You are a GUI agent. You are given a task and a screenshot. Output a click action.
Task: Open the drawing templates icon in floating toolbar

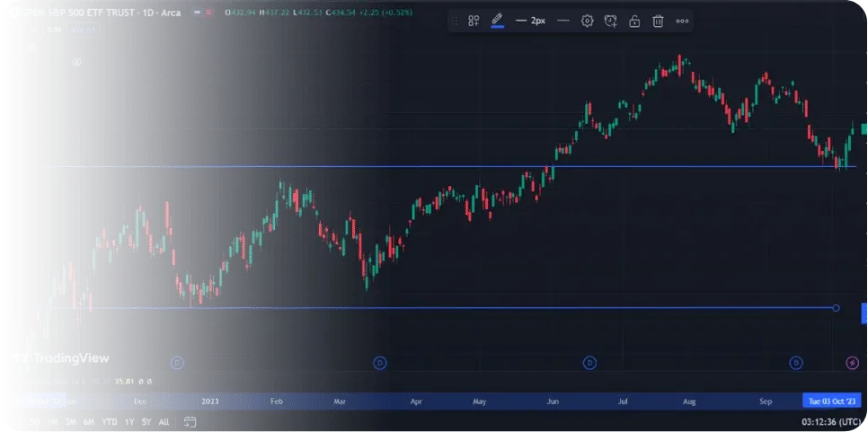point(474,21)
